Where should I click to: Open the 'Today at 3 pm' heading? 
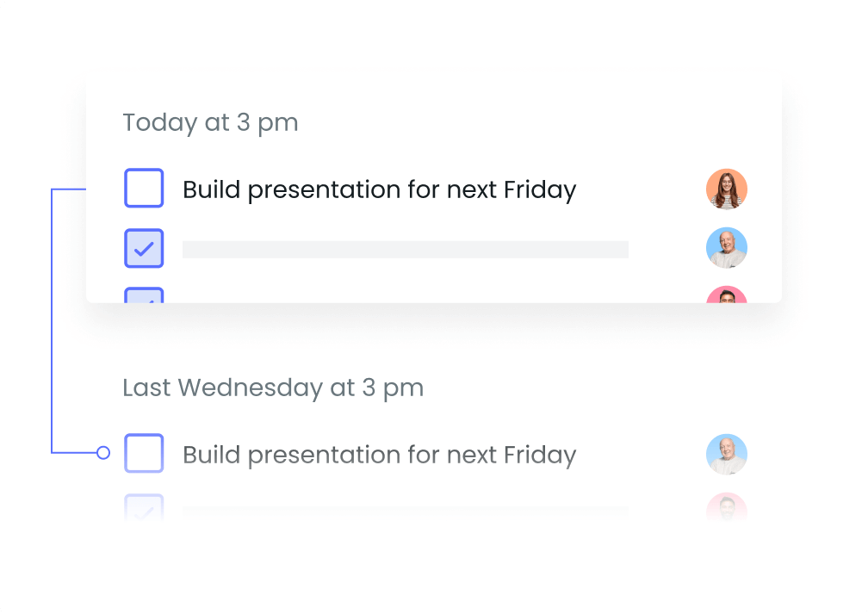210,123
